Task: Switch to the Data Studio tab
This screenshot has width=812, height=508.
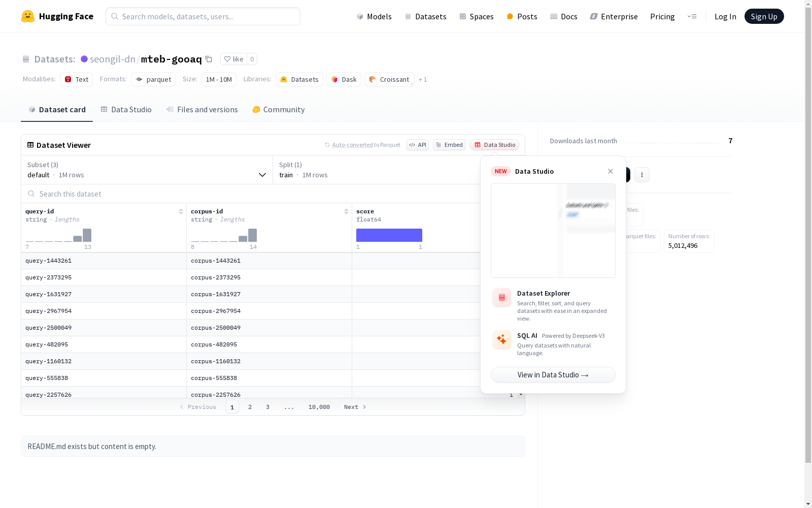Action: tap(126, 110)
